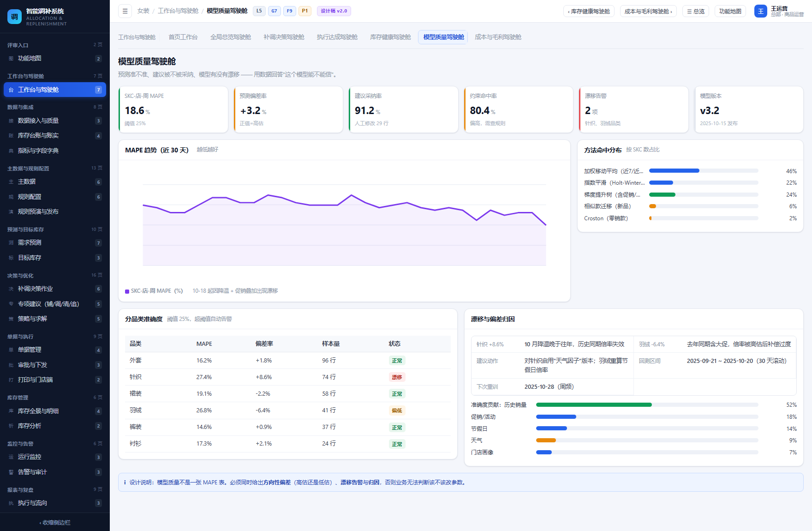Toggle SKC-店-周 MAPE legend series

(x=154, y=291)
